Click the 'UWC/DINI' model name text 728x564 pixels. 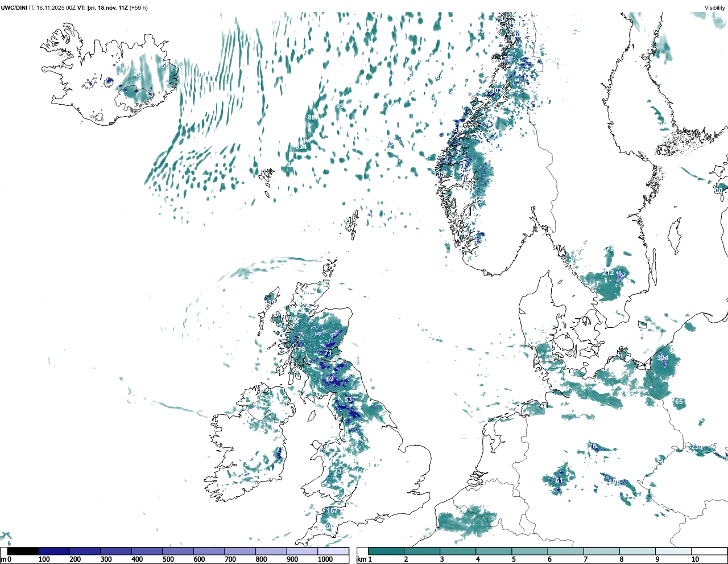point(14,8)
